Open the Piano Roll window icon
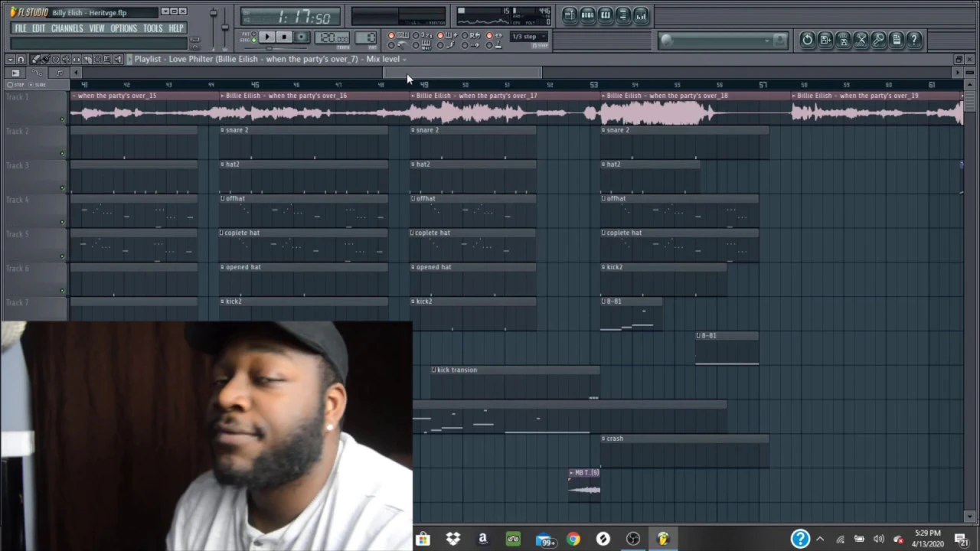 606,15
